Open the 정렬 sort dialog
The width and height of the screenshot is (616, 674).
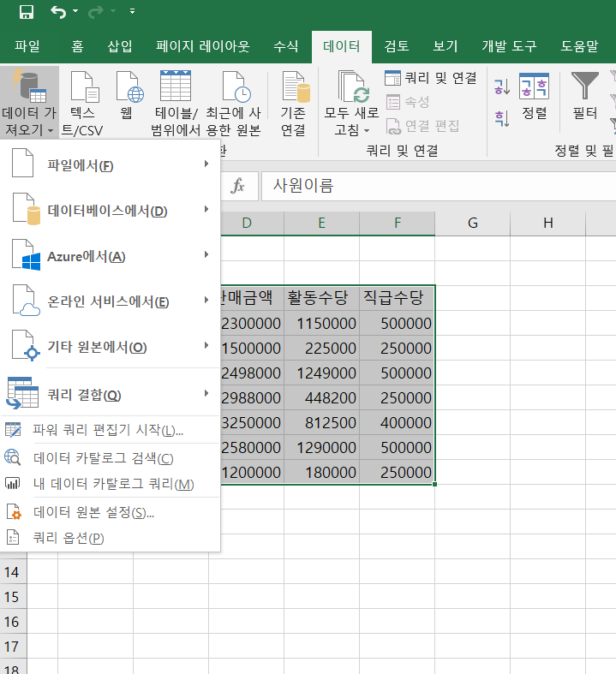[535, 96]
